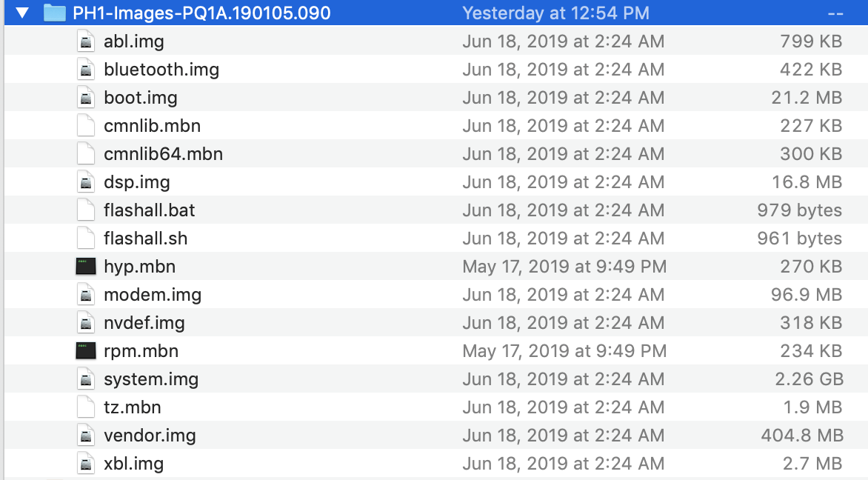Select the hyp.mbn file name
The image size is (868, 480).
click(x=139, y=267)
